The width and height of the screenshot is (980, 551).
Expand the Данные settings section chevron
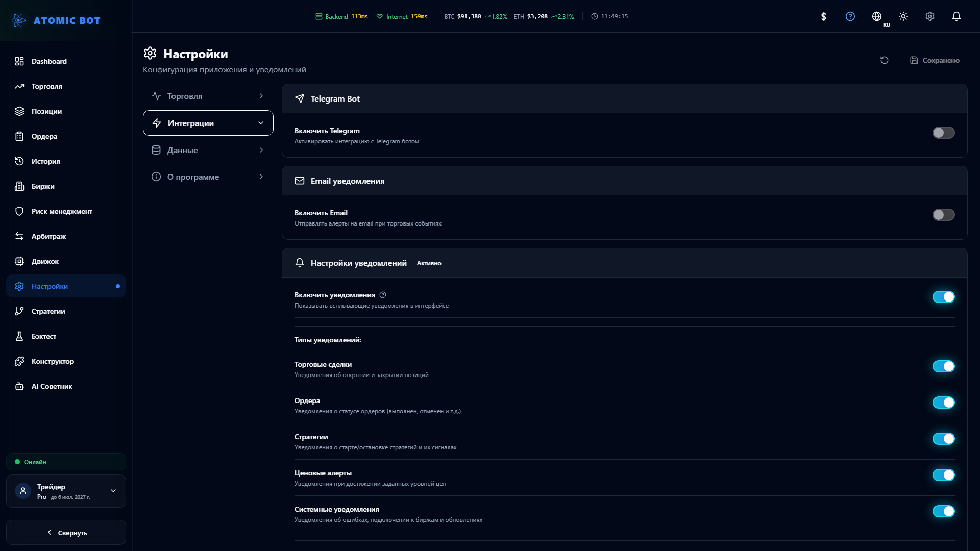(x=261, y=150)
